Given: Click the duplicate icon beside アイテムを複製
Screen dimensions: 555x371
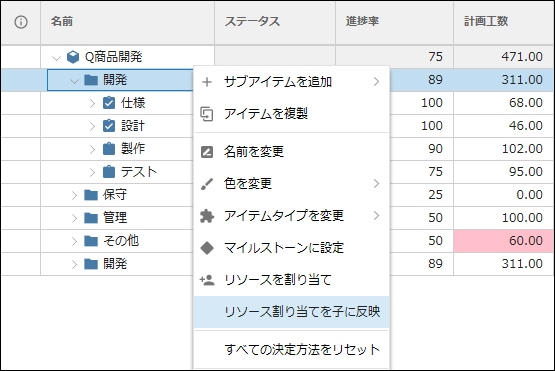Looking at the screenshot, I should click(207, 114).
